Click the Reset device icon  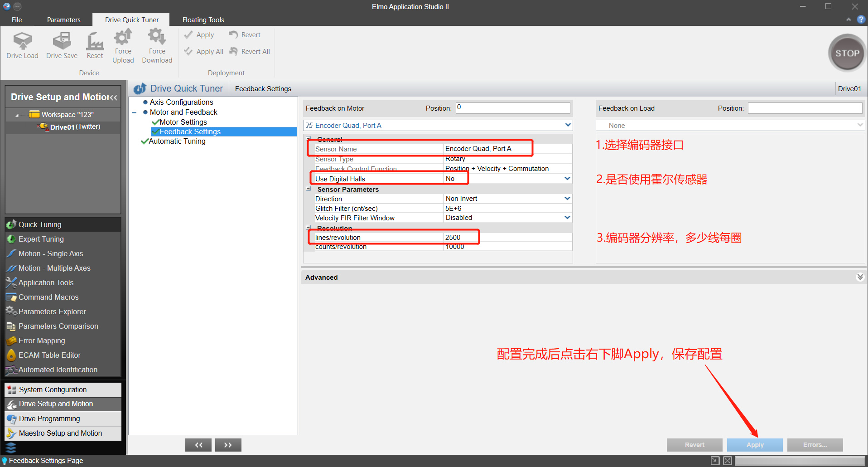(x=94, y=44)
